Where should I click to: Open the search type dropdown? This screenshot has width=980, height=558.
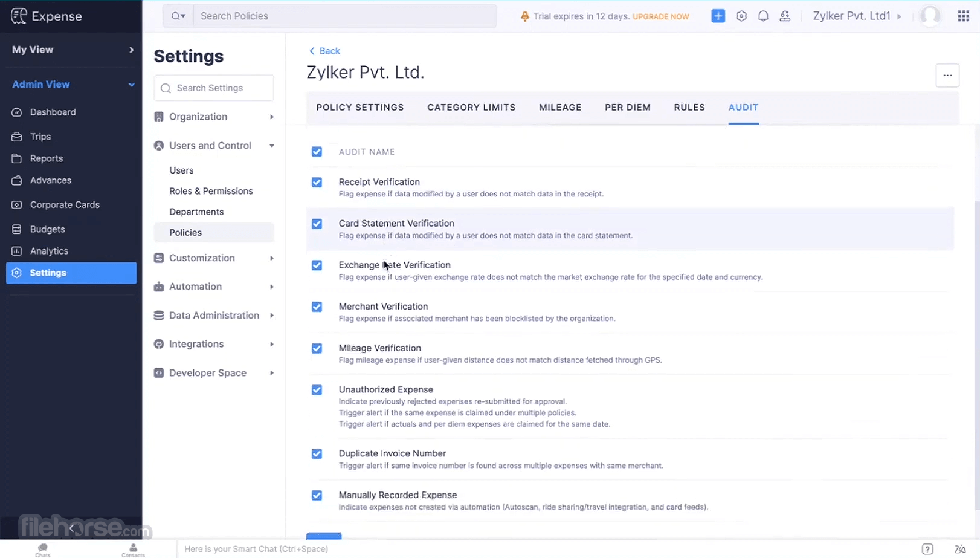pyautogui.click(x=178, y=16)
